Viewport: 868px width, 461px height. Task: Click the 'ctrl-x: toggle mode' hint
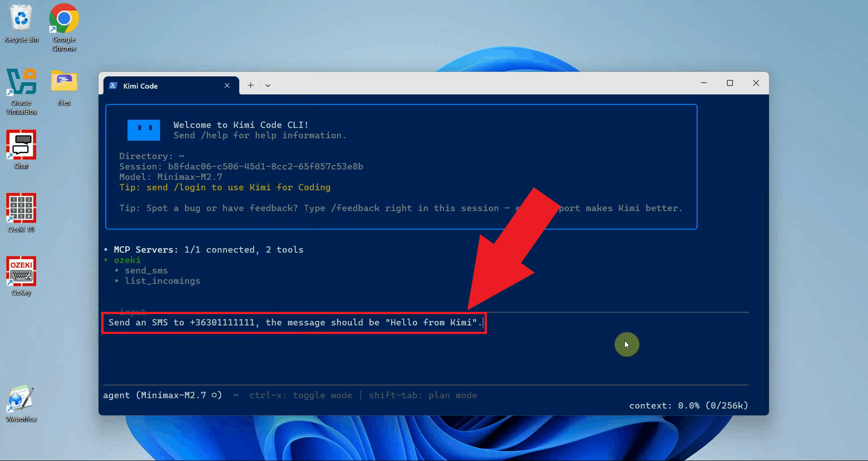pos(301,395)
